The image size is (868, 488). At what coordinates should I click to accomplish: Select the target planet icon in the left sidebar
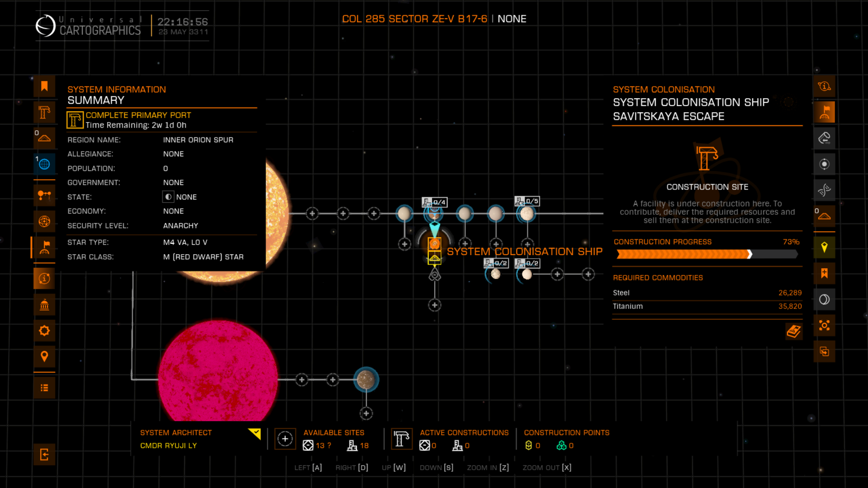click(44, 221)
